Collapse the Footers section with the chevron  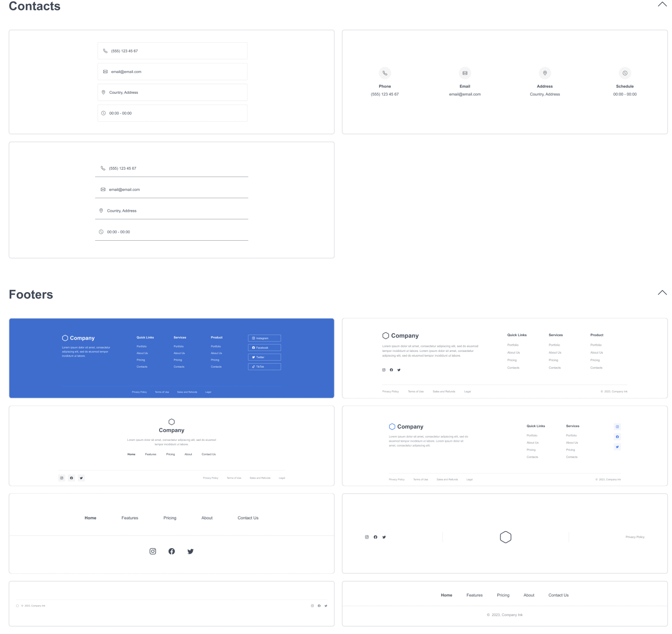pos(662,293)
